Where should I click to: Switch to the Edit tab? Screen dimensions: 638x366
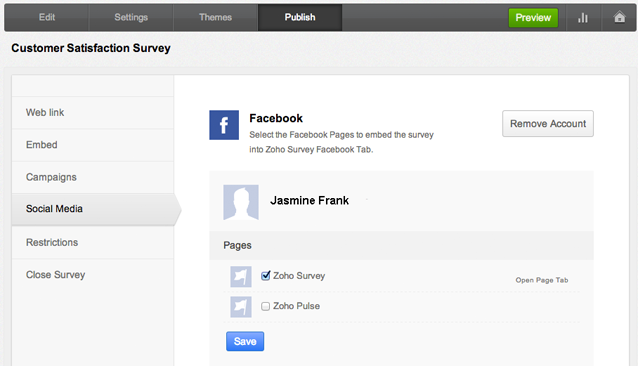pyautogui.click(x=47, y=17)
